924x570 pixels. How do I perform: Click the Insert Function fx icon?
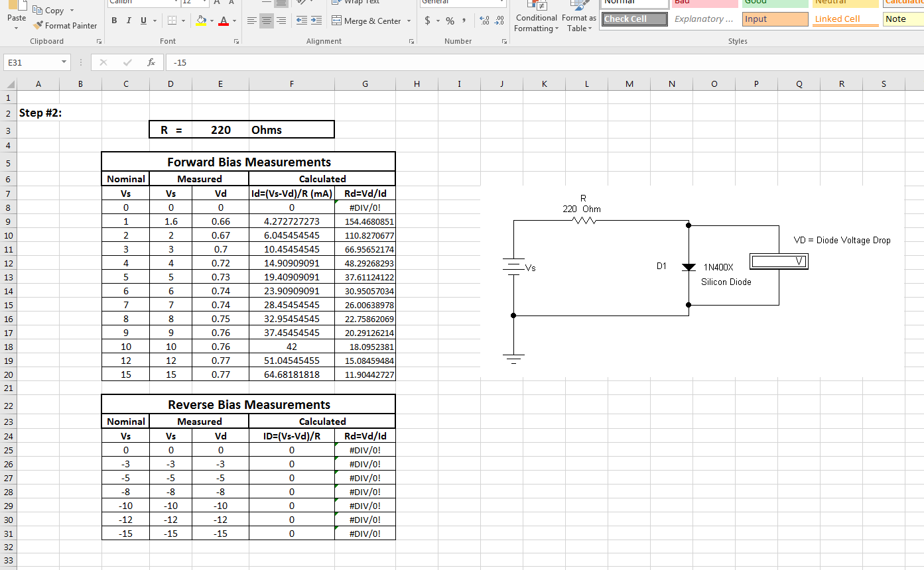[151, 62]
